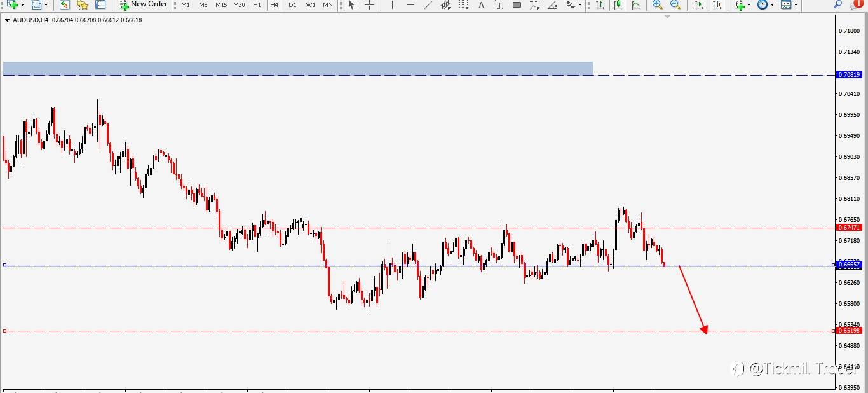Click the triangle beside AUDUSD,H4 title
This screenshot has height=393, width=868.
[x=7, y=20]
